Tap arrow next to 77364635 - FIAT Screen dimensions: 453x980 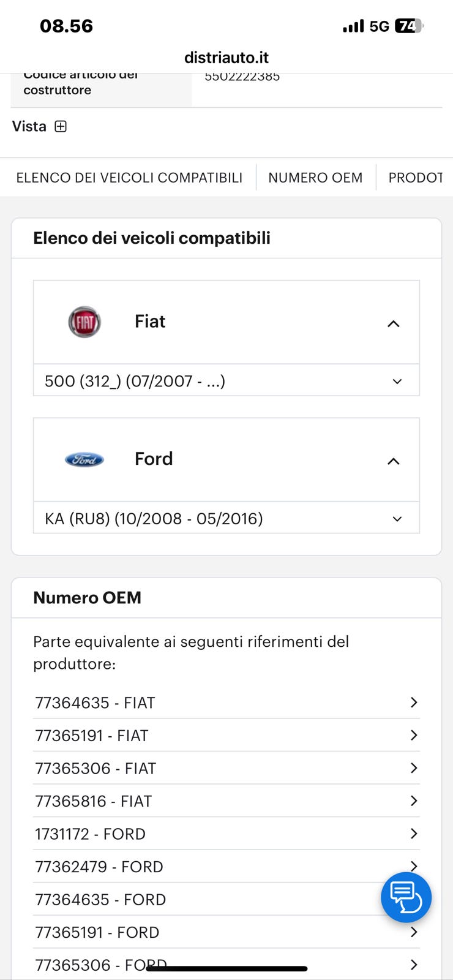click(414, 702)
